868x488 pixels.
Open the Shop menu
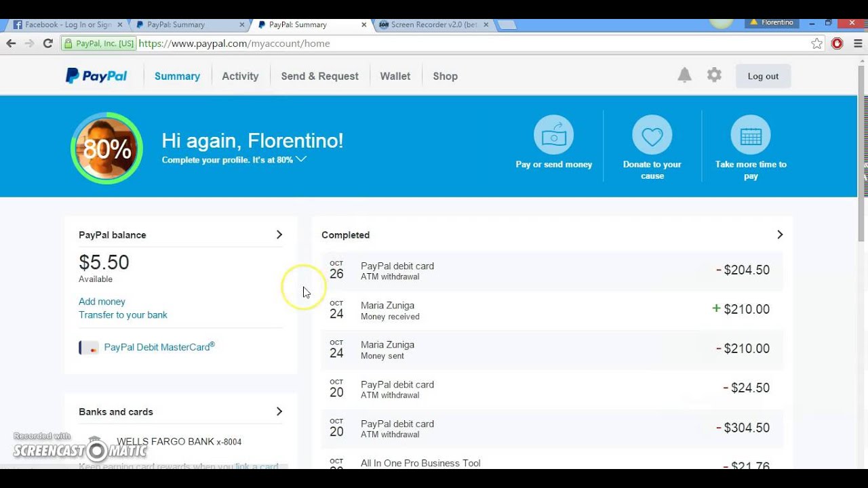coord(445,76)
